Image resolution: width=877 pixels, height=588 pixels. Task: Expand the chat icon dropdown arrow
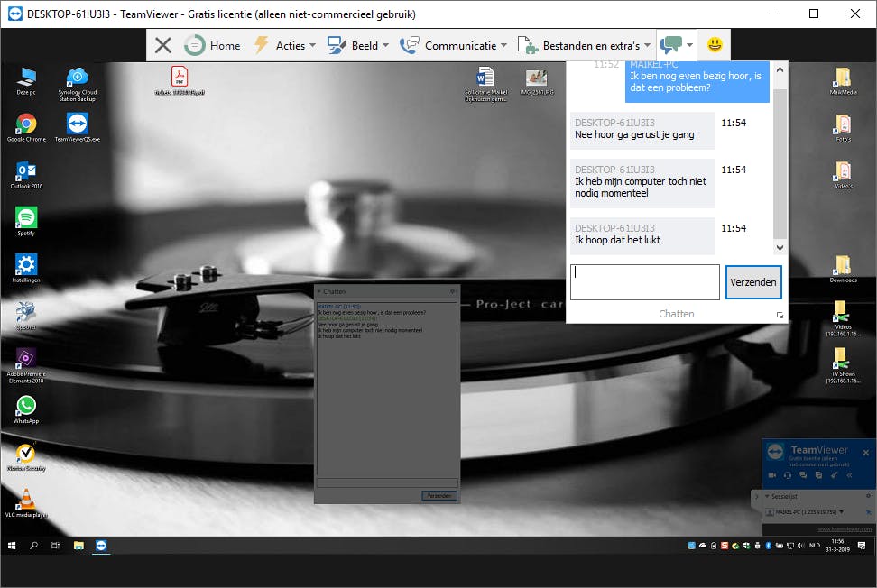tap(689, 45)
